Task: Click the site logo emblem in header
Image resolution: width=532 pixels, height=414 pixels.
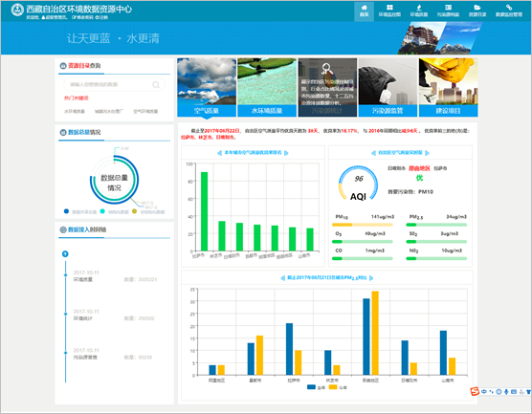Action: point(17,10)
